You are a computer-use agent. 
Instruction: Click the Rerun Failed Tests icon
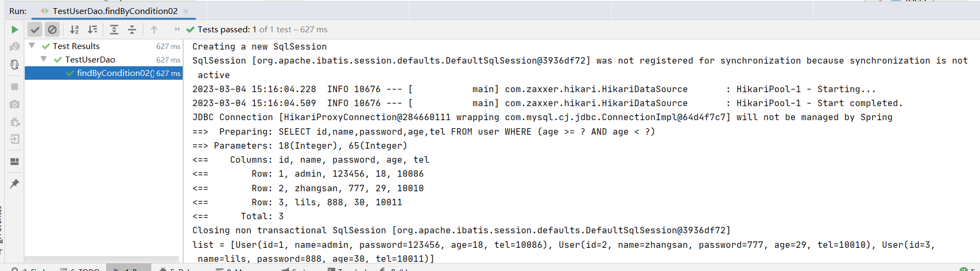coord(15,47)
